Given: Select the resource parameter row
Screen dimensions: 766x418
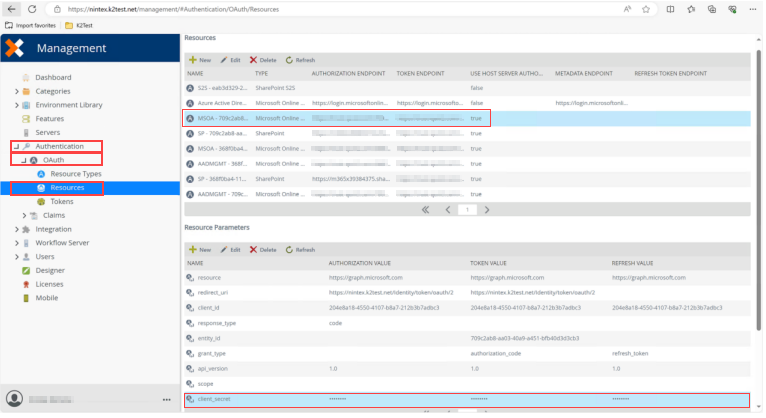Looking at the screenshot, I should 467,277.
